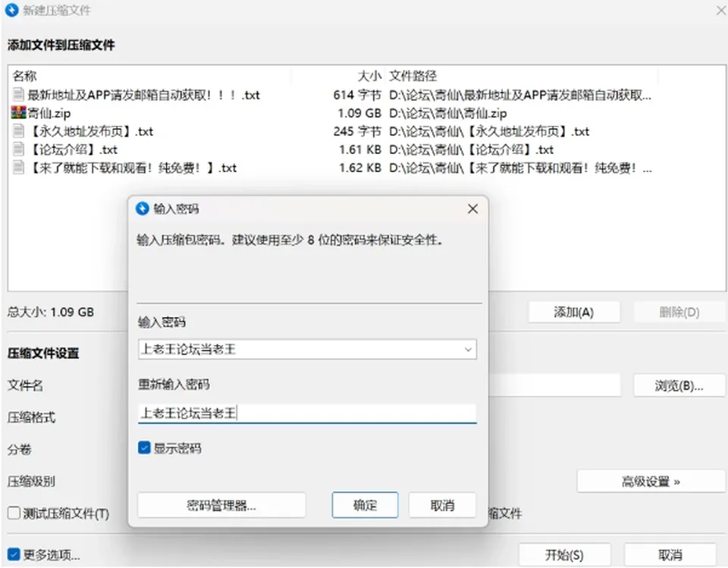Screen dimensions: 728x568
Task: Click the 614 字节 size cell
Action: [357, 96]
